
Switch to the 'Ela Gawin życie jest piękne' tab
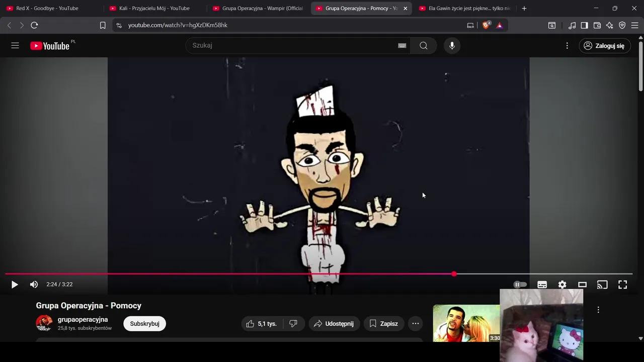[x=464, y=9]
